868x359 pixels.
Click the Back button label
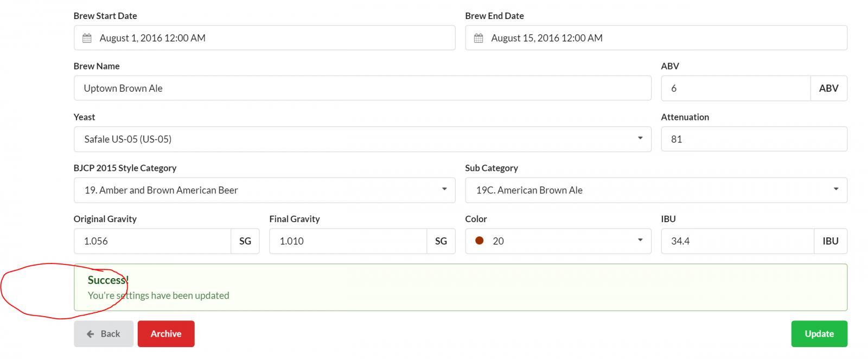click(110, 334)
